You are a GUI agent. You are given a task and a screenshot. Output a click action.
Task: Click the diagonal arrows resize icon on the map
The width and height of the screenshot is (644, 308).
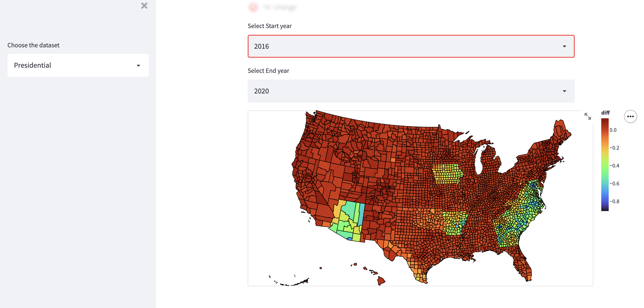pyautogui.click(x=588, y=116)
